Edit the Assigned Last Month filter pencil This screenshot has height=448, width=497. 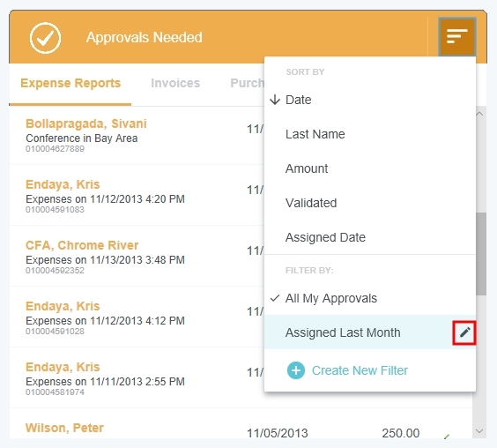(464, 332)
